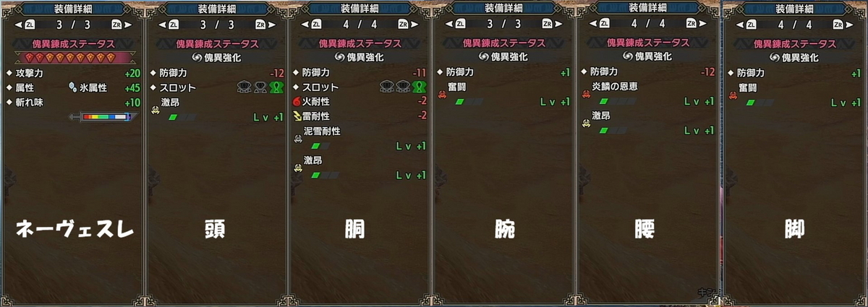
Task: Click the 激昂 skill icon in 腰 panel
Action: coord(587,124)
